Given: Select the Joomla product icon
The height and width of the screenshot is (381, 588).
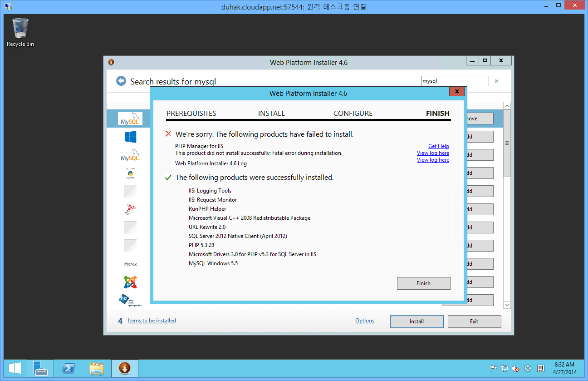Looking at the screenshot, I should click(x=130, y=282).
